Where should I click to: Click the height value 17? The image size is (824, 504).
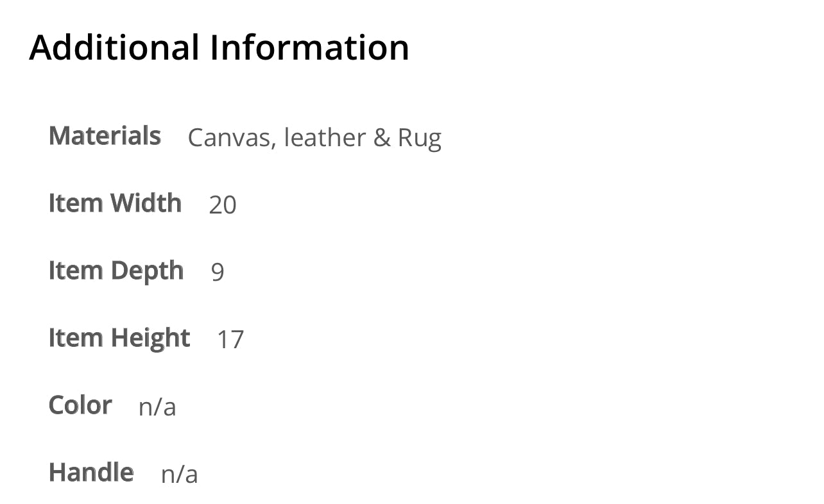tap(230, 340)
